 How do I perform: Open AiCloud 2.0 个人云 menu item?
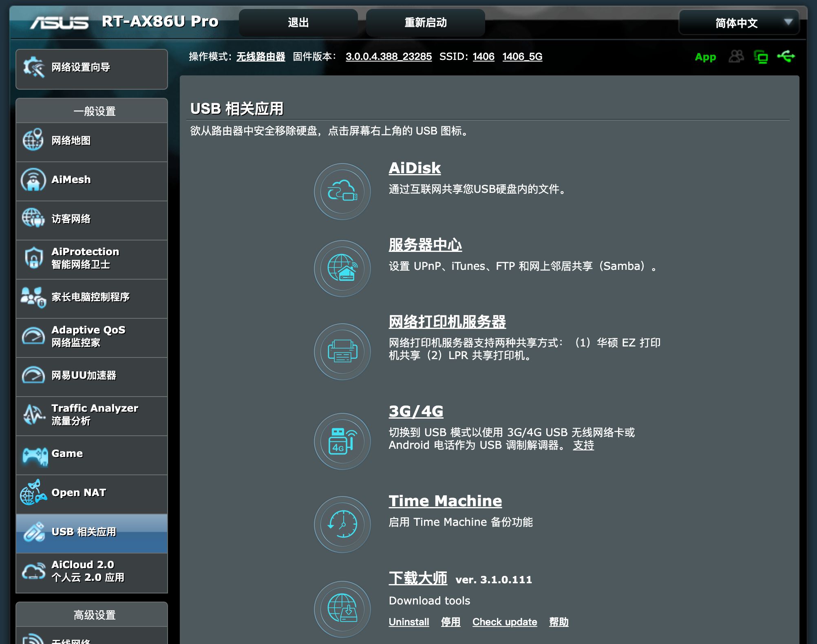click(x=92, y=572)
